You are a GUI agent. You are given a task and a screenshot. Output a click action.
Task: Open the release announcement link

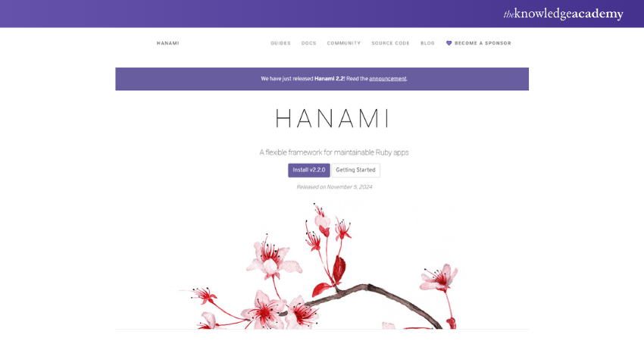388,79
